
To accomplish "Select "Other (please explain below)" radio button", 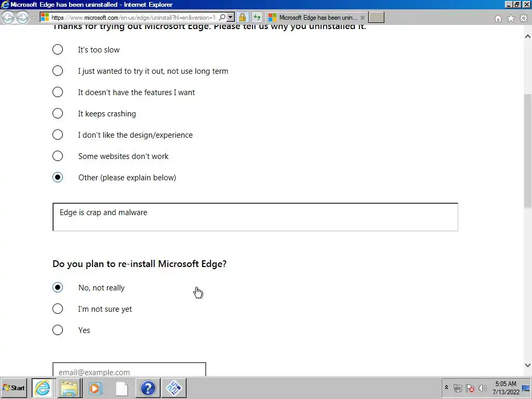I will tap(58, 177).
